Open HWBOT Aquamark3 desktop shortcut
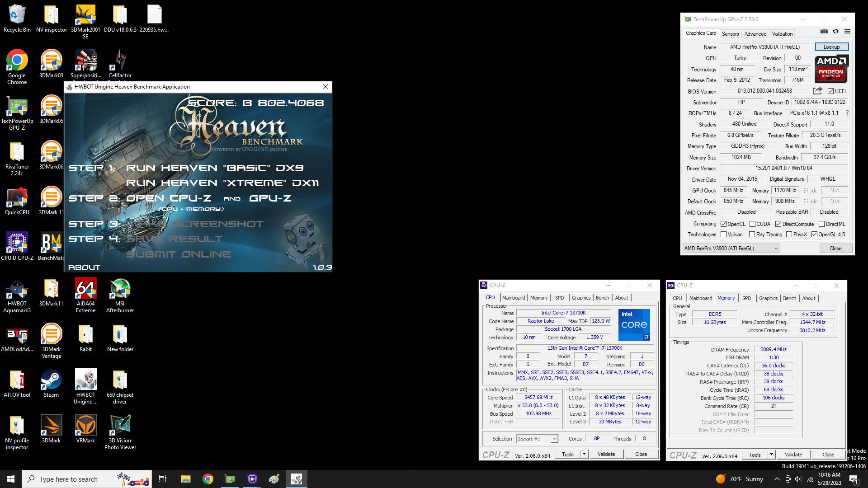This screenshot has height=488, width=868. tap(17, 295)
